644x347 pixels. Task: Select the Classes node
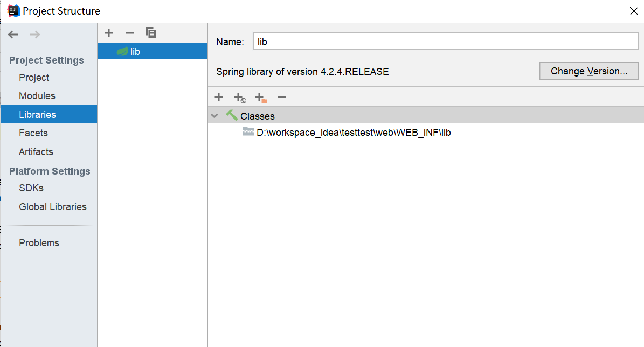point(426,116)
